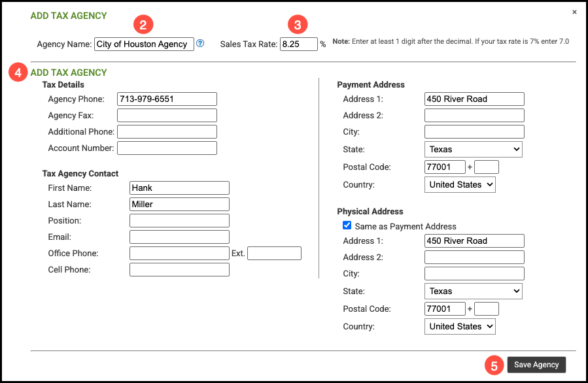The image size is (588, 383).
Task: Open the Physical Address Country dropdown
Action: point(460,326)
